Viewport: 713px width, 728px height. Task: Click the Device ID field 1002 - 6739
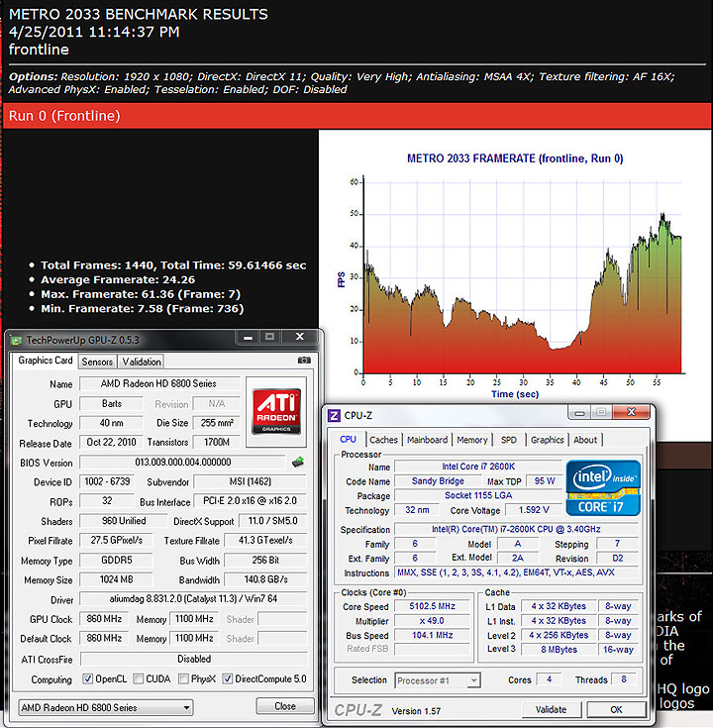click(107, 481)
